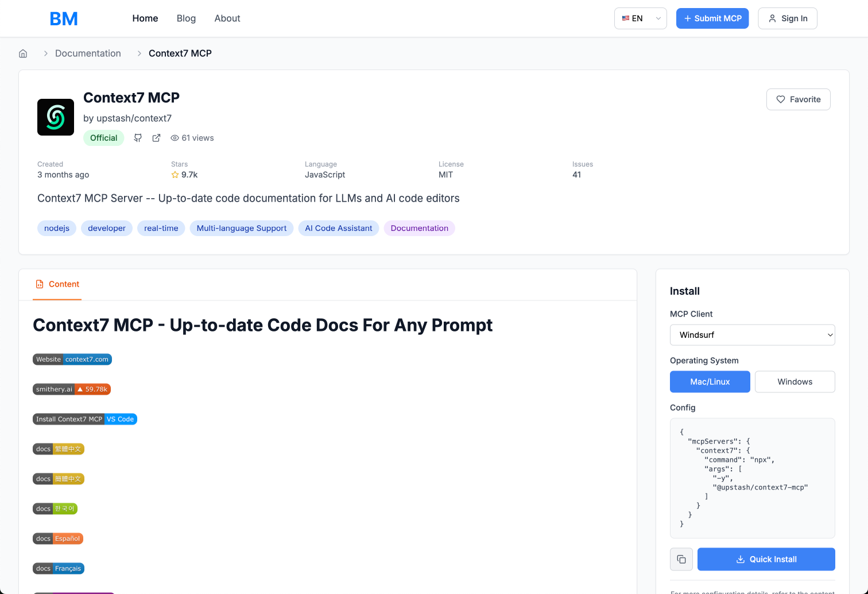Click the Submit MCP button
This screenshot has width=868, height=594.
712,18
